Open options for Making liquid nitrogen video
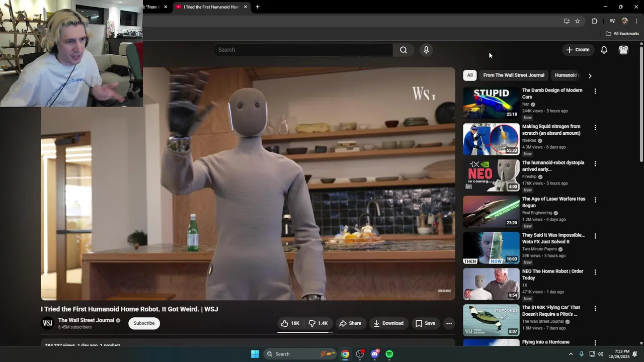This screenshot has width=644, height=362. [595, 128]
